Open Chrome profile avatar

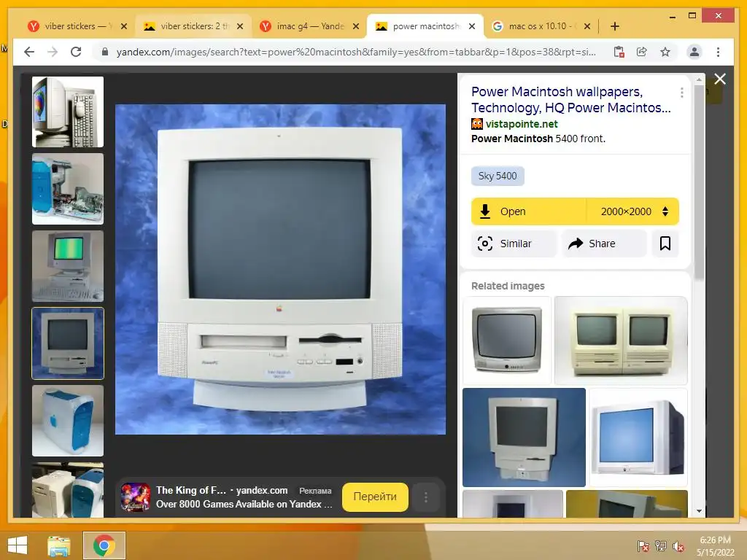tap(694, 52)
